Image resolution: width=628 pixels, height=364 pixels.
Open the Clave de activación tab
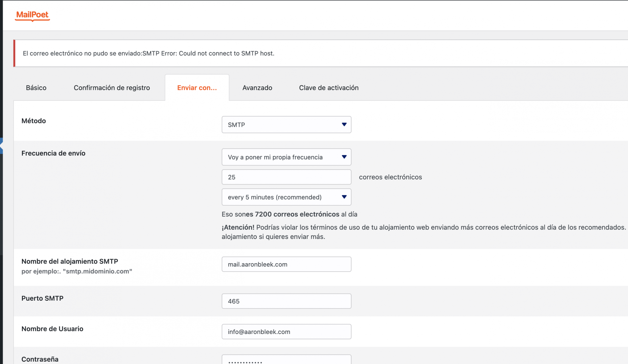pyautogui.click(x=329, y=88)
